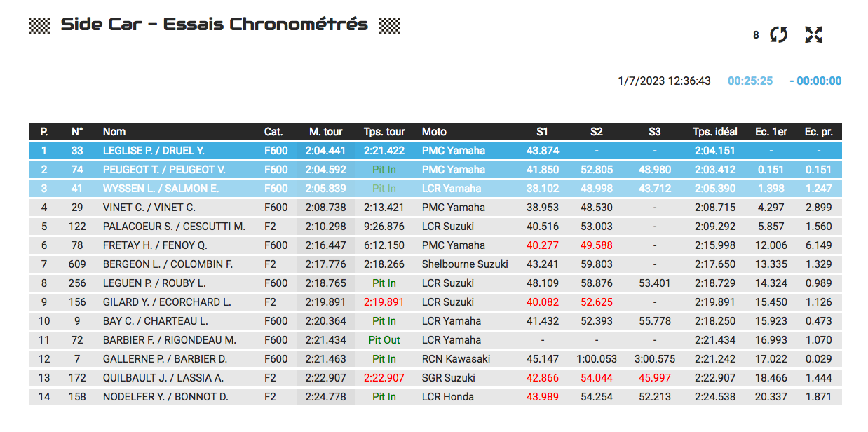The width and height of the screenshot is (868, 432).
Task: Click the red 2:19.891 lap time
Action: [x=384, y=302]
